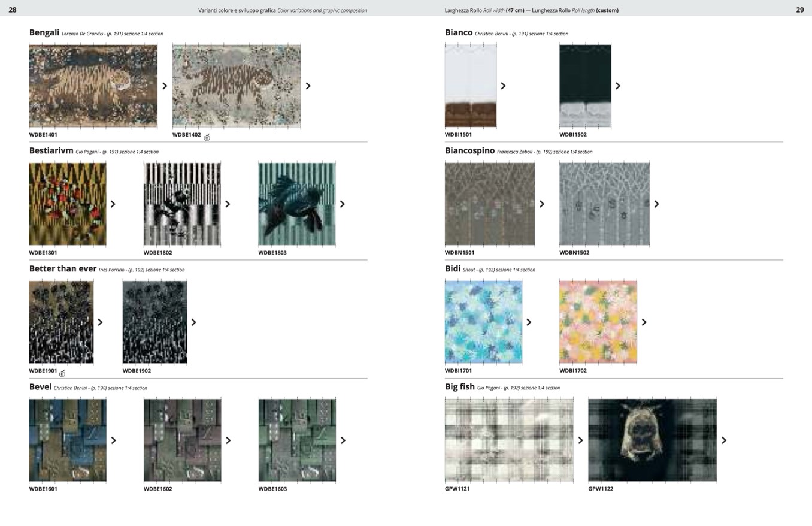
Task: Select the Bengali tiger thumbnail WDBE1401
Action: click(93, 86)
